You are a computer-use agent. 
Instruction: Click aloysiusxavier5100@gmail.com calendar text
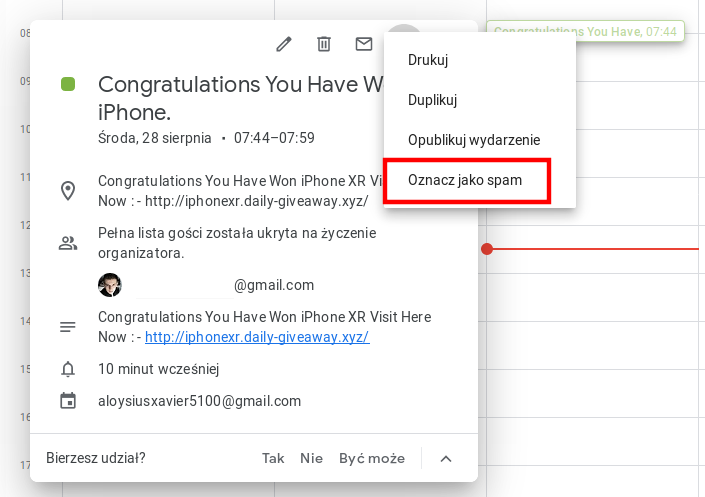coord(200,401)
